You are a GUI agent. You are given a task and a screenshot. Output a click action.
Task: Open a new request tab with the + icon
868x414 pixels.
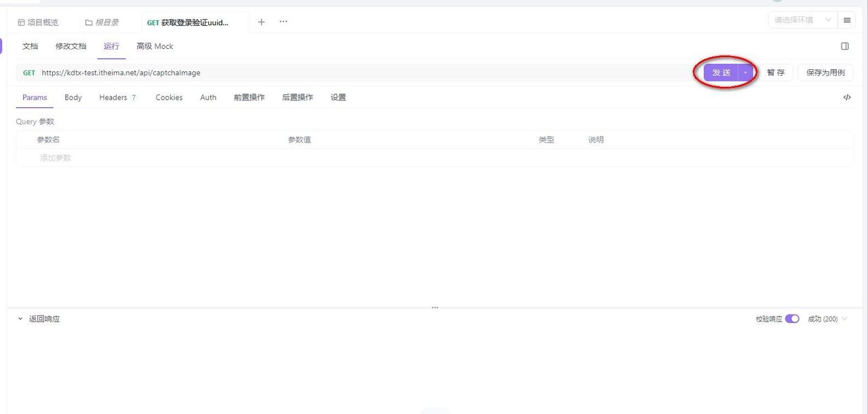click(x=262, y=22)
